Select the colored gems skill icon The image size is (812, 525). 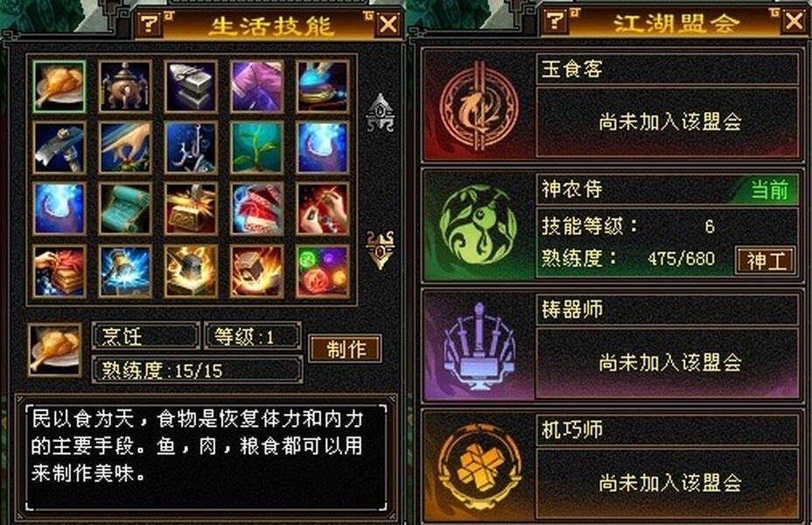pyautogui.click(x=322, y=271)
